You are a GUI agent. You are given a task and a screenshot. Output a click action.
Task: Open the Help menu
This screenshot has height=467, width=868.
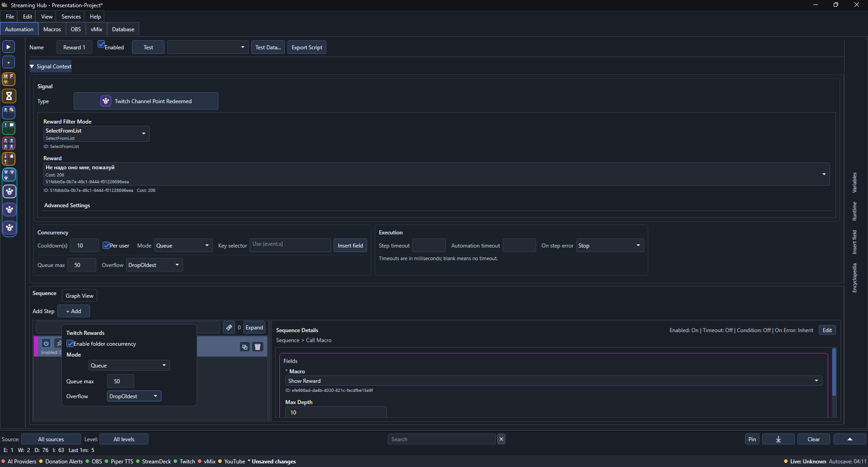pyautogui.click(x=95, y=16)
